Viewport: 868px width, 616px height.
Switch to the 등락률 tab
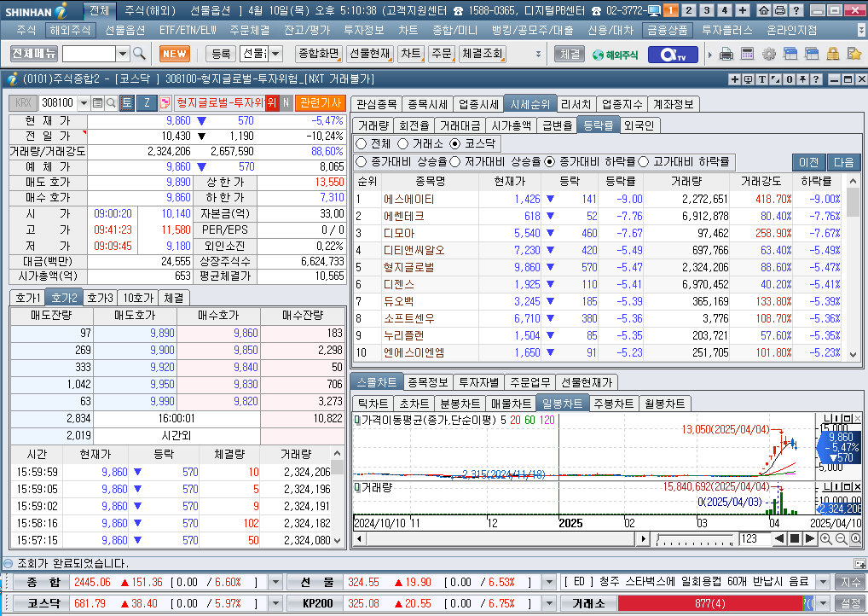[x=598, y=125]
